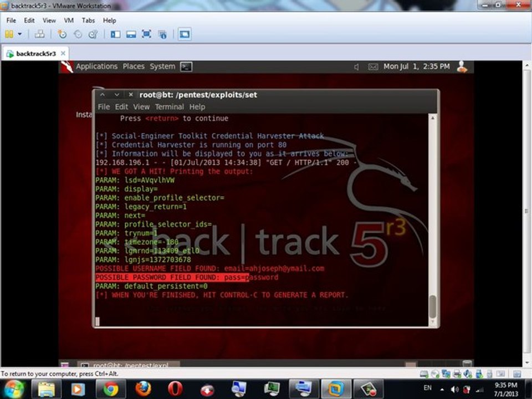Click the volume icon in BackTrack panel
This screenshot has height=399, width=532.
pos(356,67)
